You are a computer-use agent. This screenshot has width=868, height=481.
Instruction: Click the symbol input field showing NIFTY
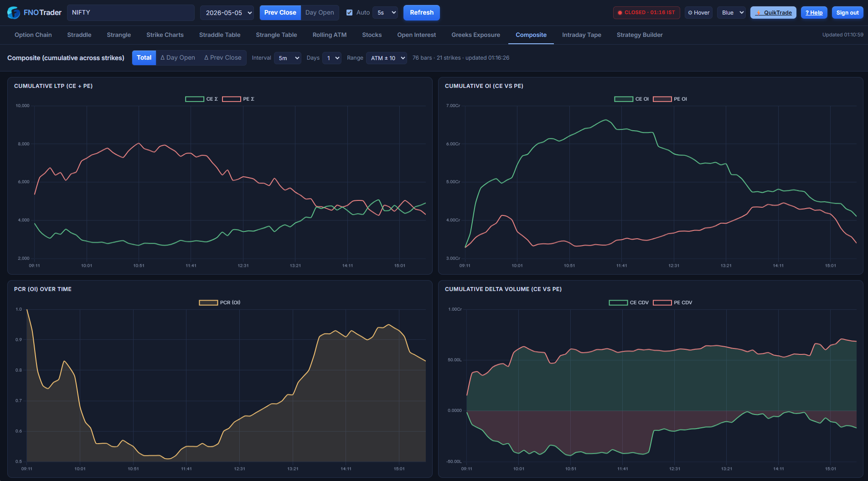131,13
